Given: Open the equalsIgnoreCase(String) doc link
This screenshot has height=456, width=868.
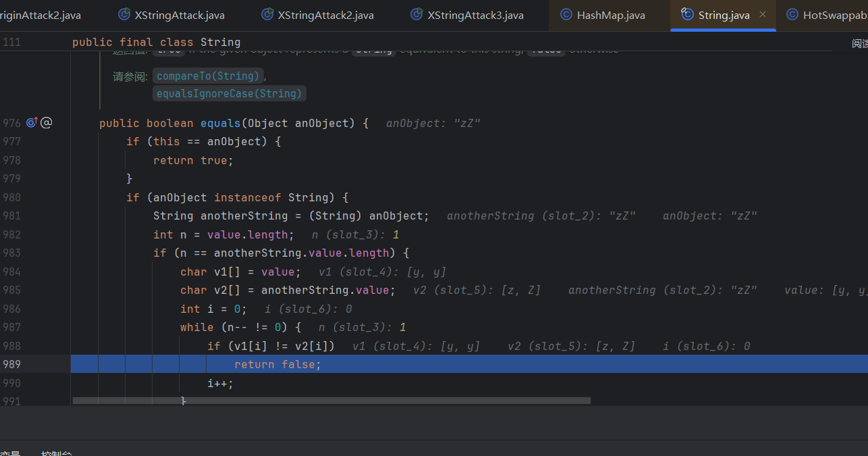Looking at the screenshot, I should coord(229,94).
